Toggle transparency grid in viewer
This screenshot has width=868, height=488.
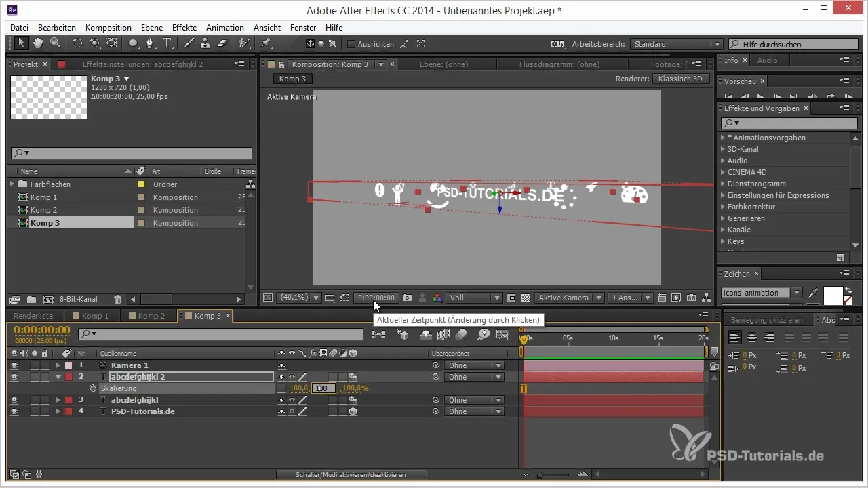tap(525, 298)
